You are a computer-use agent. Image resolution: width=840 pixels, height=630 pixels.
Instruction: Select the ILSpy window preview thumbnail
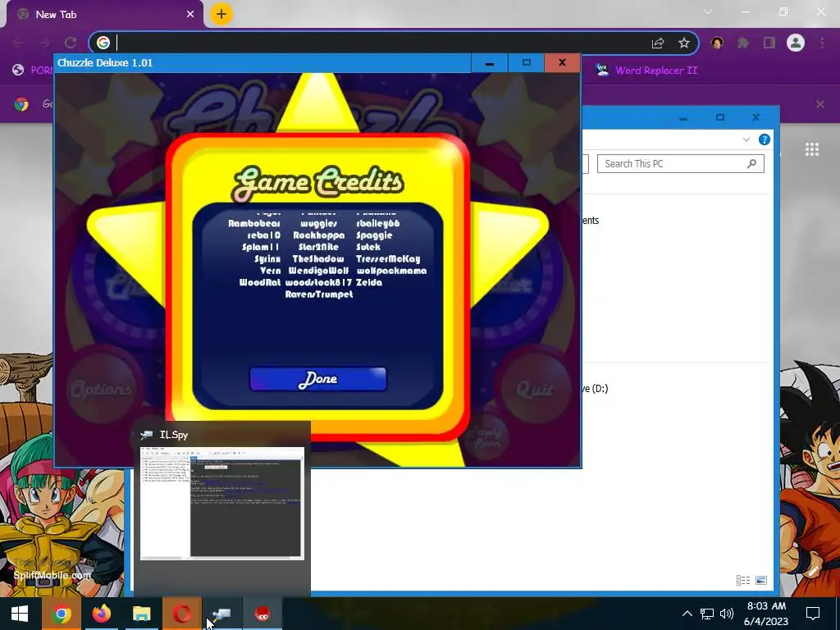point(221,504)
